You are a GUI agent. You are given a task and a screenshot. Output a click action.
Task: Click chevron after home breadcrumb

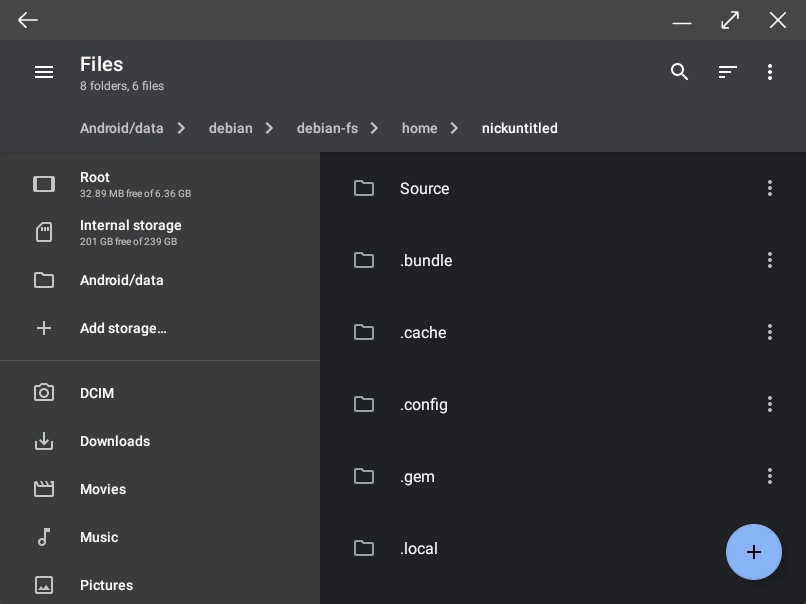[454, 128]
